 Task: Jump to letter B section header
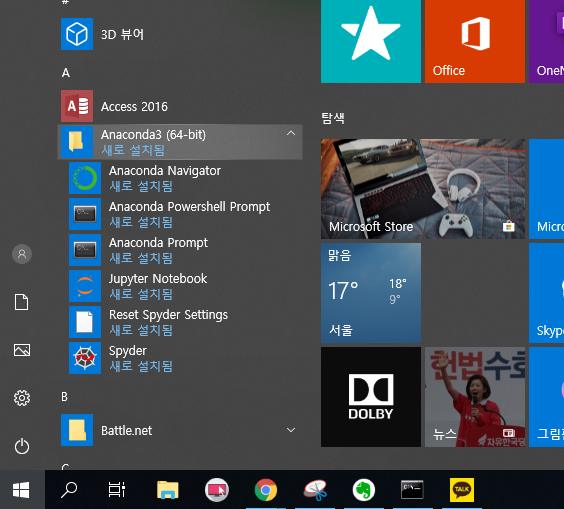click(65, 397)
